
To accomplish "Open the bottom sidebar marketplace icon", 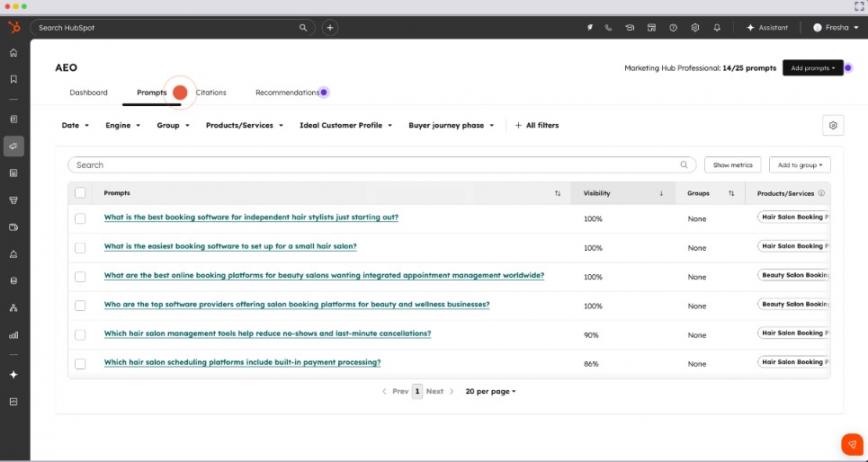I will (14, 402).
